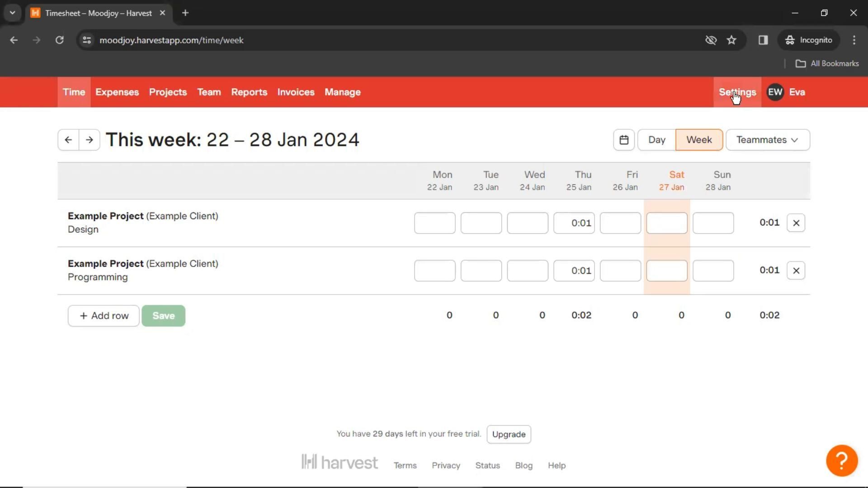Open the orange help question mark
This screenshot has height=488, width=868.
(x=842, y=461)
